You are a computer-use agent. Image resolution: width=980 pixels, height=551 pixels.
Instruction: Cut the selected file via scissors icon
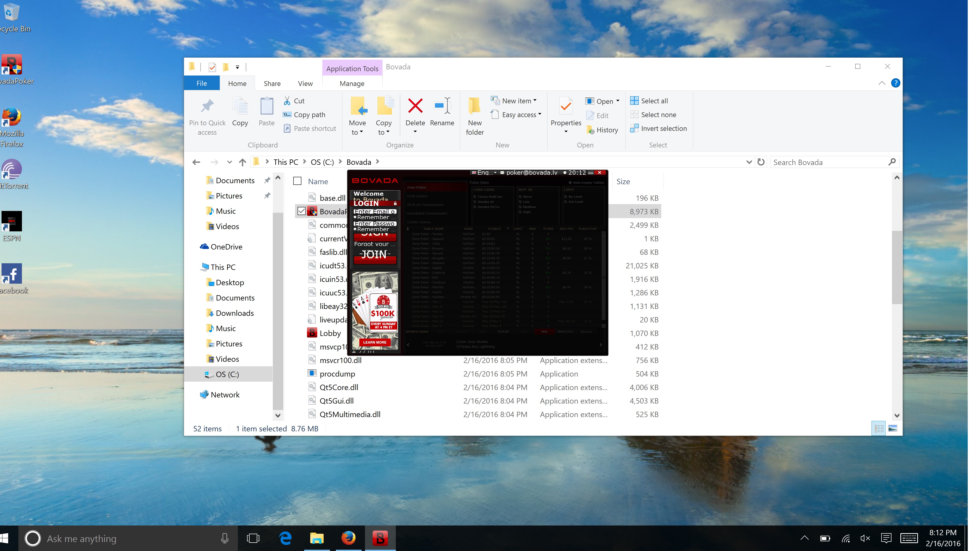288,101
